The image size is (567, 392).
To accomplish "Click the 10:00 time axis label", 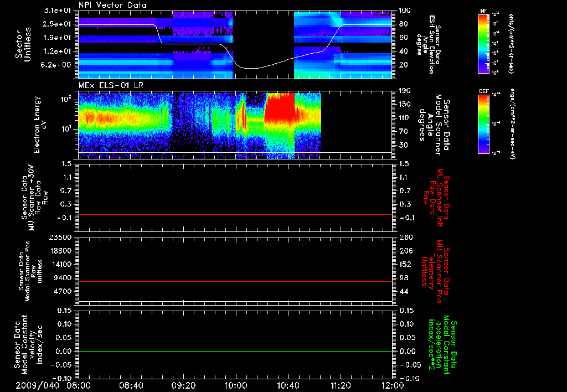I will (x=236, y=385).
